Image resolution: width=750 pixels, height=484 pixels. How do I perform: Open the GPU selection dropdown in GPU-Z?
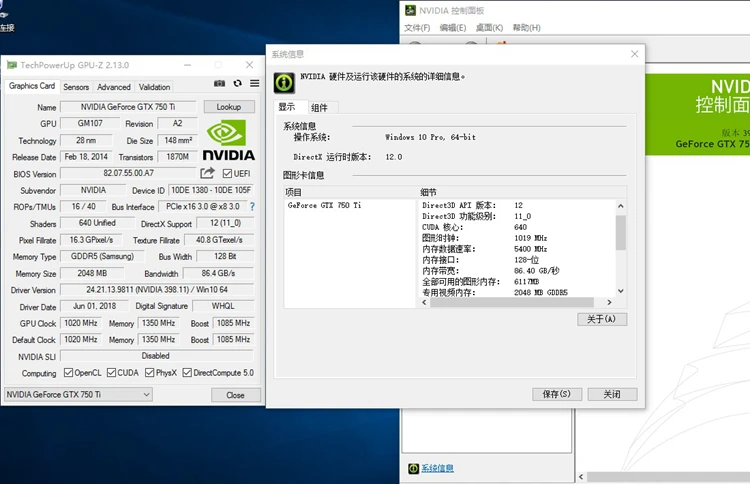(x=78, y=395)
